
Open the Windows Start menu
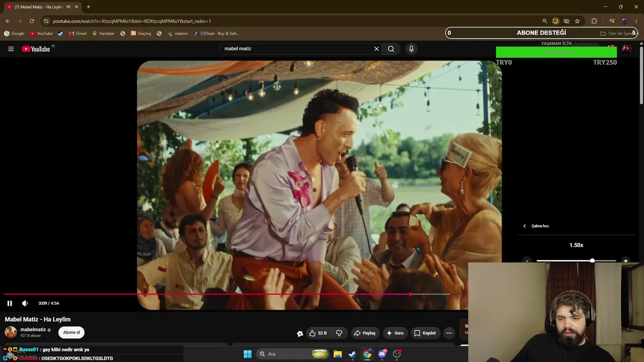click(248, 354)
